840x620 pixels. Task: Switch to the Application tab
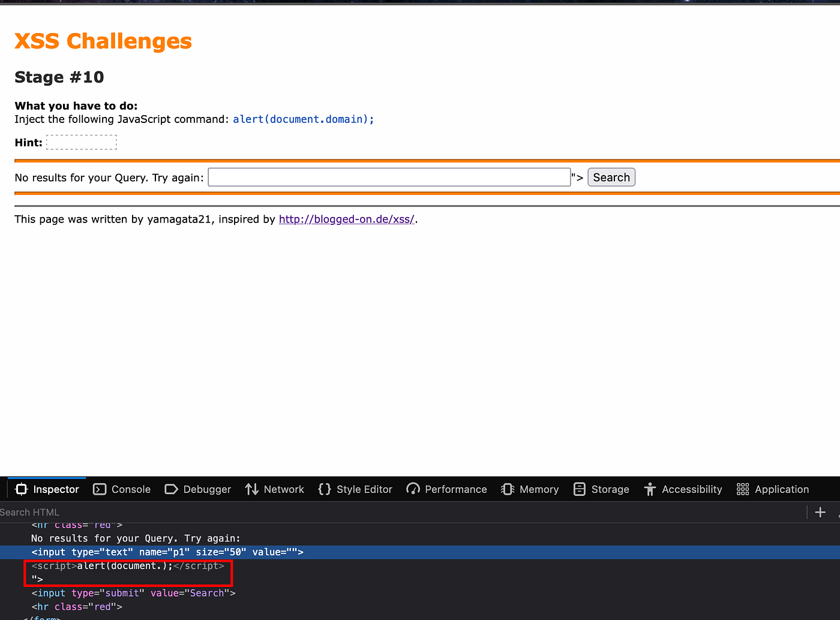pos(773,489)
